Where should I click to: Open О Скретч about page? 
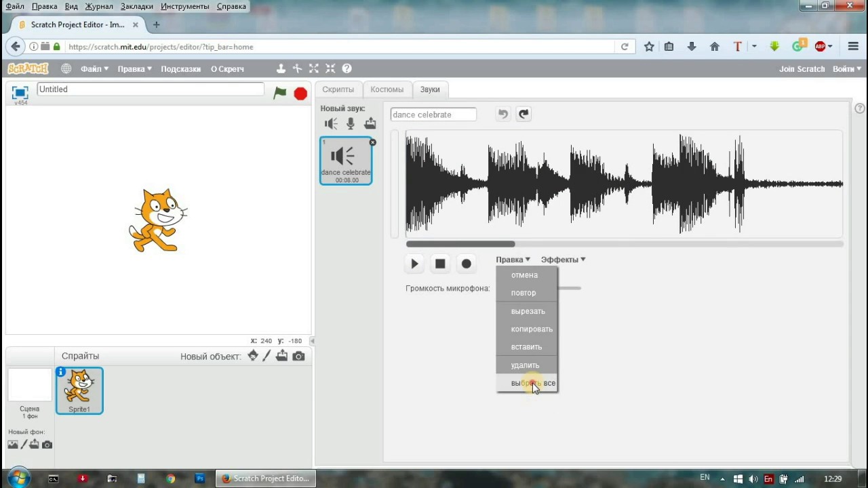pos(227,68)
